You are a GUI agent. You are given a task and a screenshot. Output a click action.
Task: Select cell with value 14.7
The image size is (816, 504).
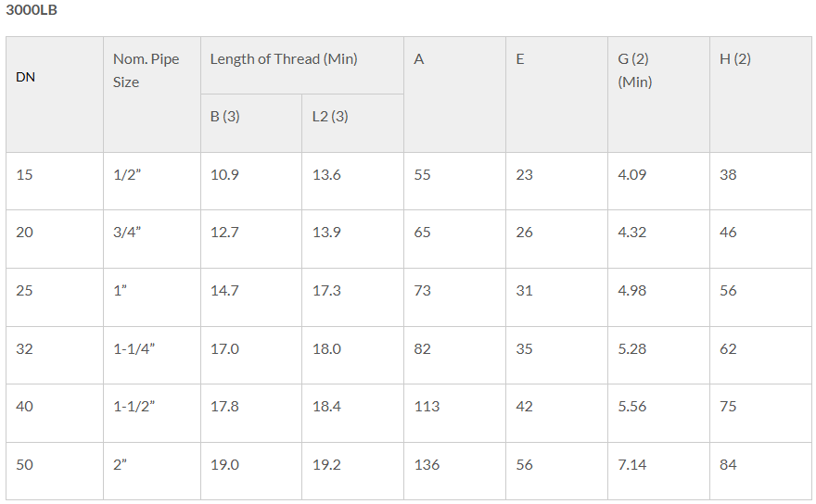pos(251,297)
